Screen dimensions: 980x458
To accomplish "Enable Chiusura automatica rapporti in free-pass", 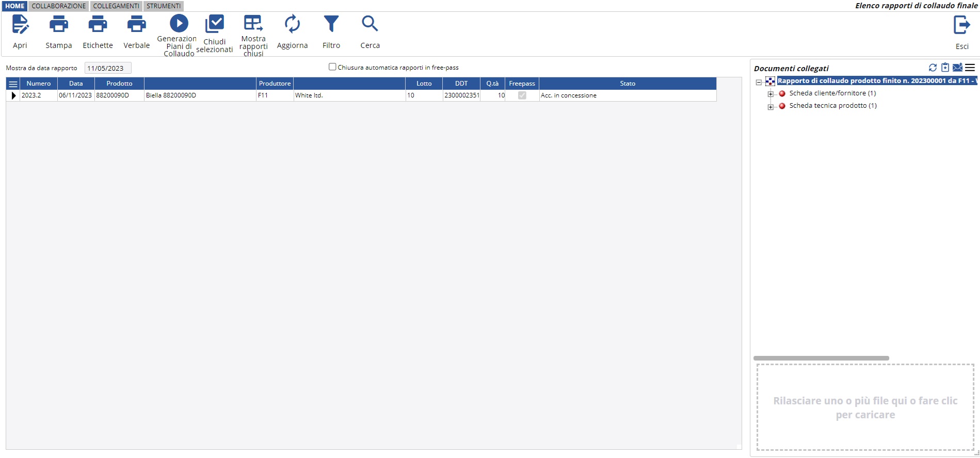I will coord(332,67).
